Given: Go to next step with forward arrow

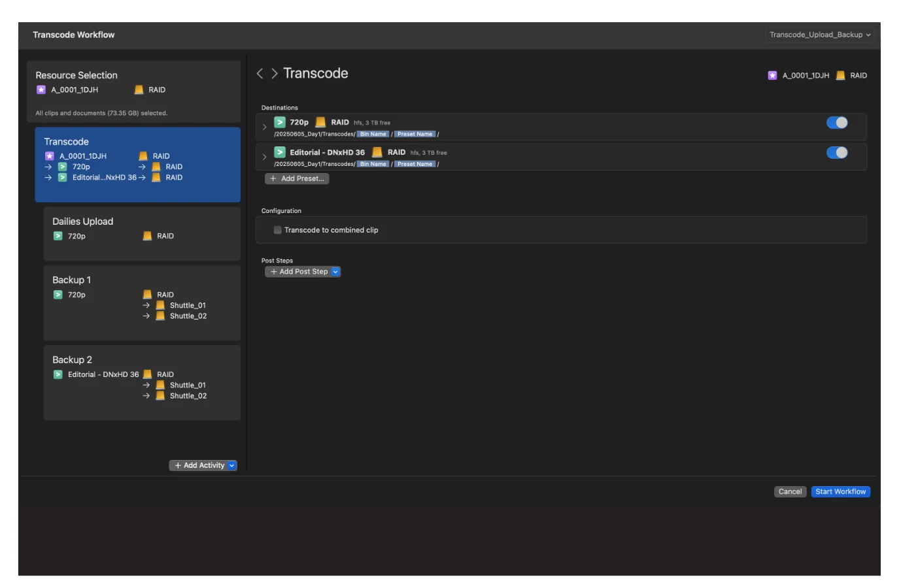Looking at the screenshot, I should tap(275, 74).
